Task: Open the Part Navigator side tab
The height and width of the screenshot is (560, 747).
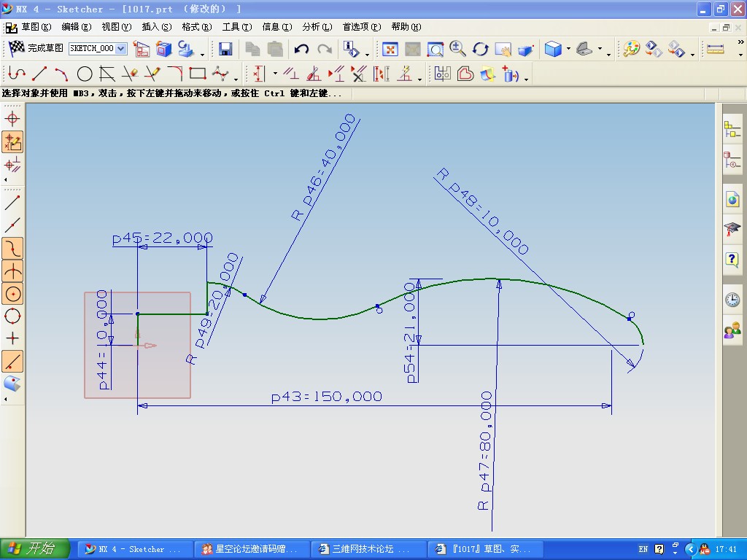Action: coord(732,160)
